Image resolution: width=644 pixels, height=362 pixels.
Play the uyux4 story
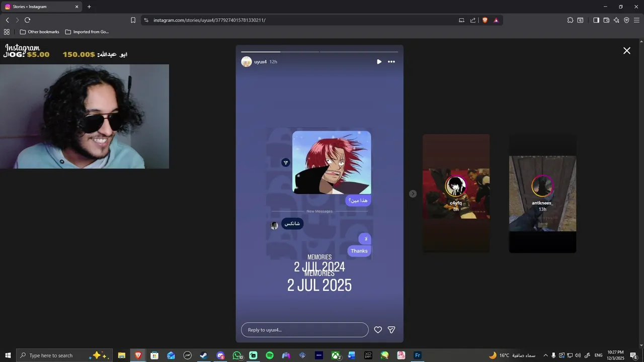click(x=379, y=62)
